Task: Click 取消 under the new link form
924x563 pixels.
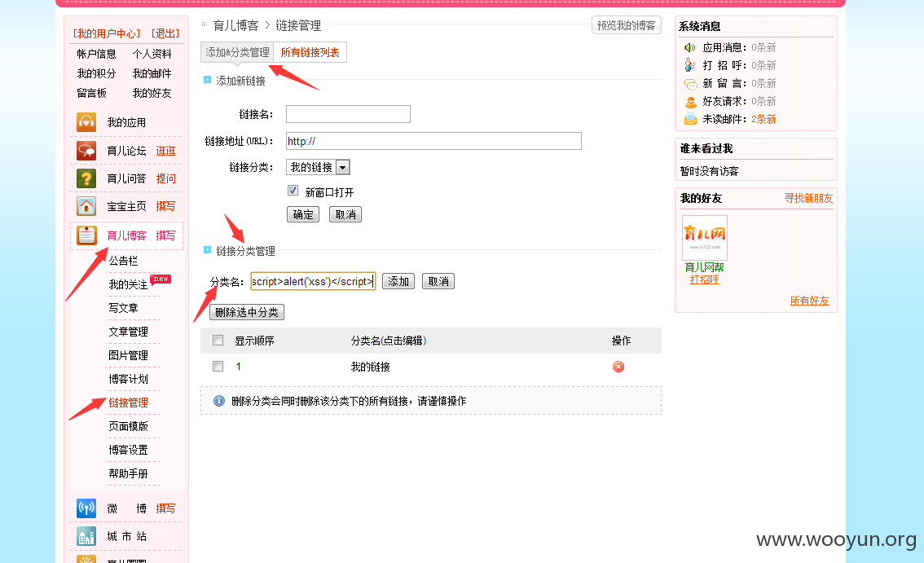Action: [345, 214]
